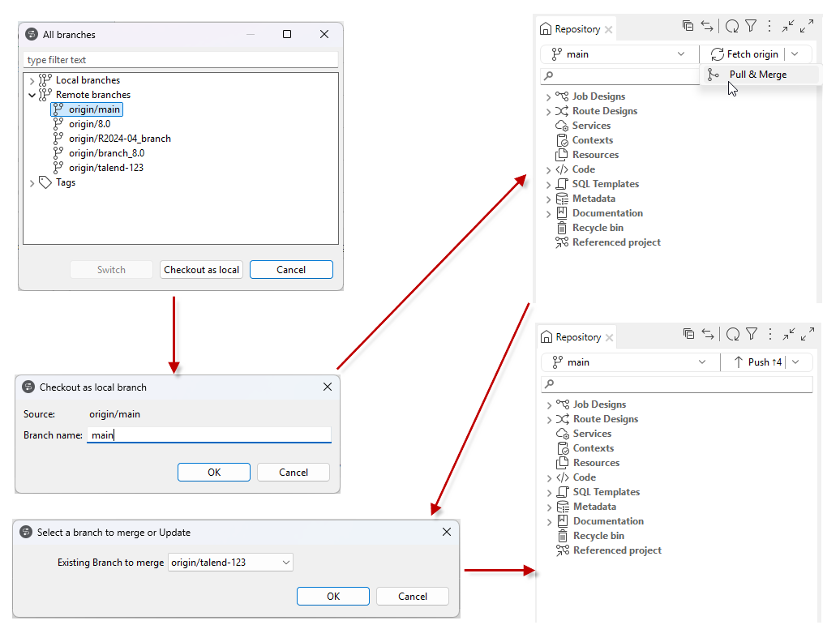The height and width of the screenshot is (642, 840).
Task: Select origin/branch_8.0 branch
Action: click(x=99, y=153)
